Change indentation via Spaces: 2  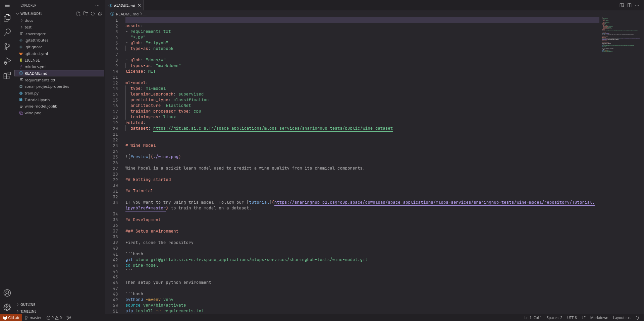(554, 318)
